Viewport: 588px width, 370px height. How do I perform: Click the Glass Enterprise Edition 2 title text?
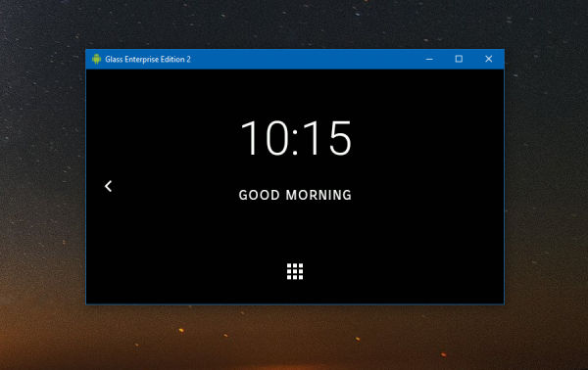pyautogui.click(x=148, y=59)
